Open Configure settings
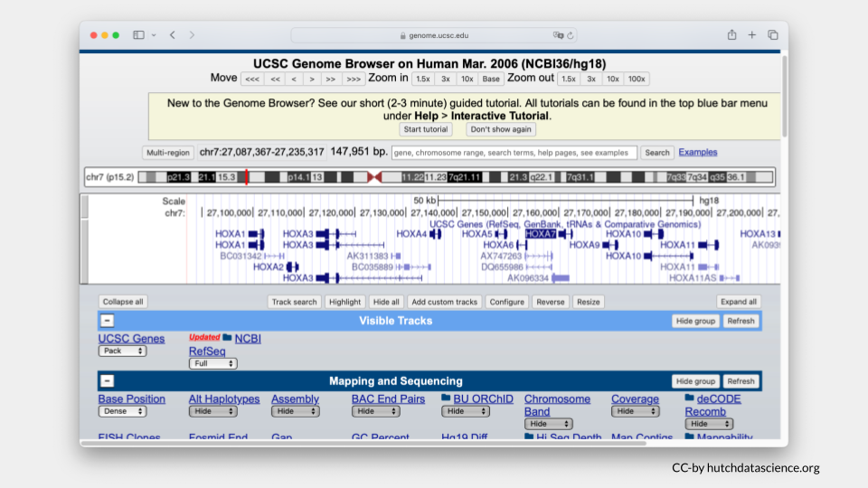 click(506, 302)
